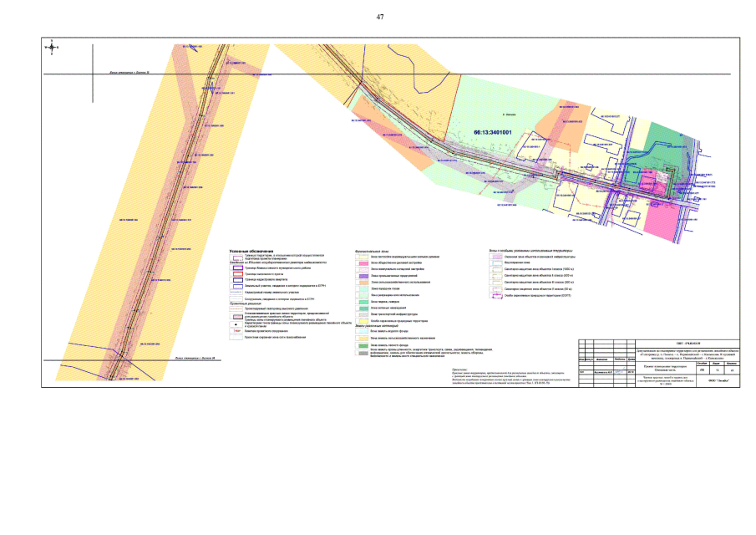Screen dimensions: 756x535
Task: Click page number 47 at the top
Action: click(x=380, y=17)
